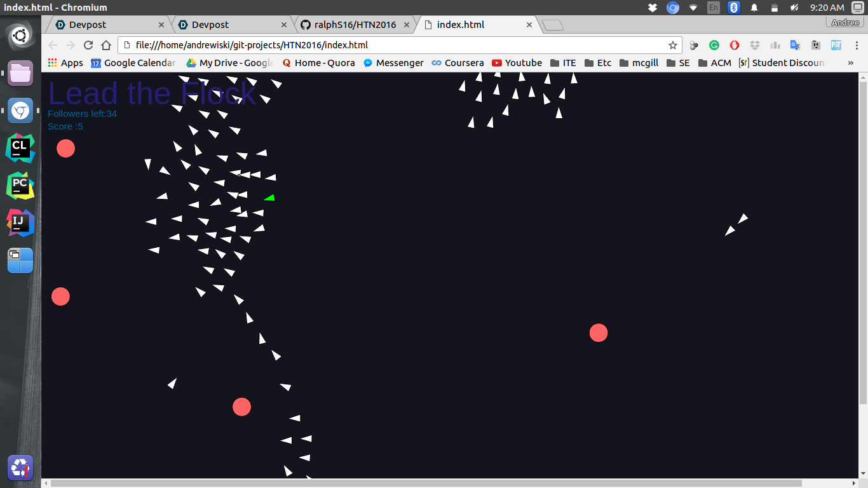Go back with the browser back arrow
This screenshot has width=868, height=488.
[53, 45]
